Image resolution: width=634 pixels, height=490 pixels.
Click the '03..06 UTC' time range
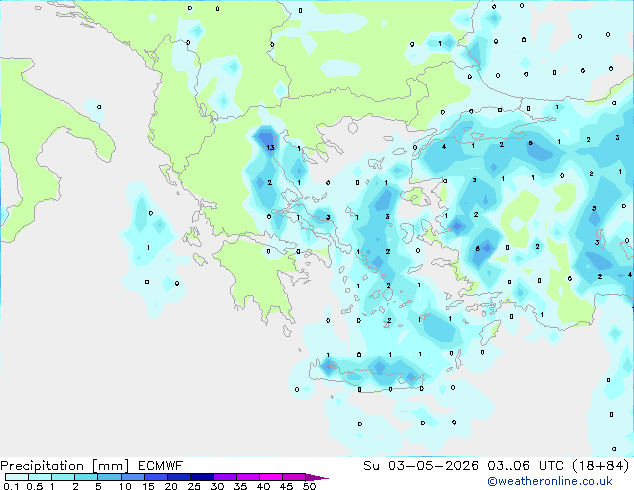[526, 466]
